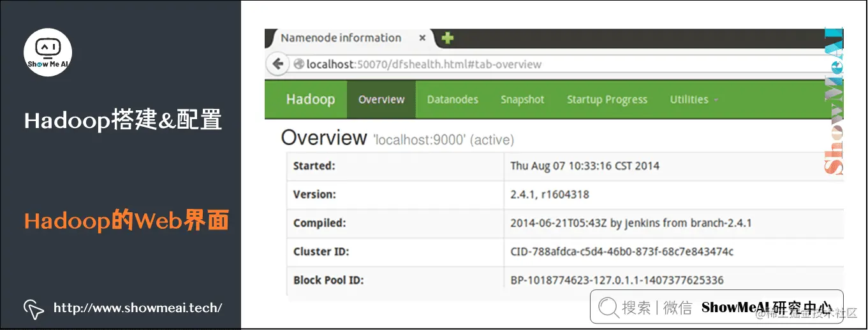The height and width of the screenshot is (330, 868).
Task: Click the Compiled: row label
Action: pyautogui.click(x=320, y=223)
